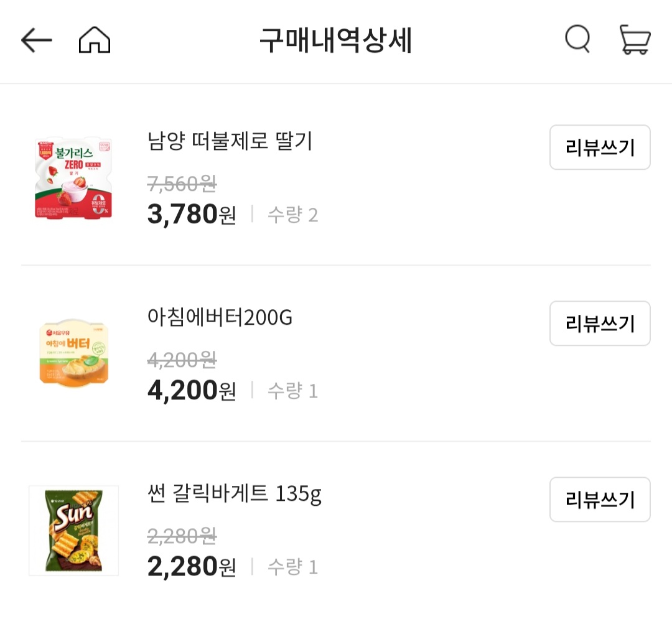Tap the back arrow to return

click(x=35, y=39)
